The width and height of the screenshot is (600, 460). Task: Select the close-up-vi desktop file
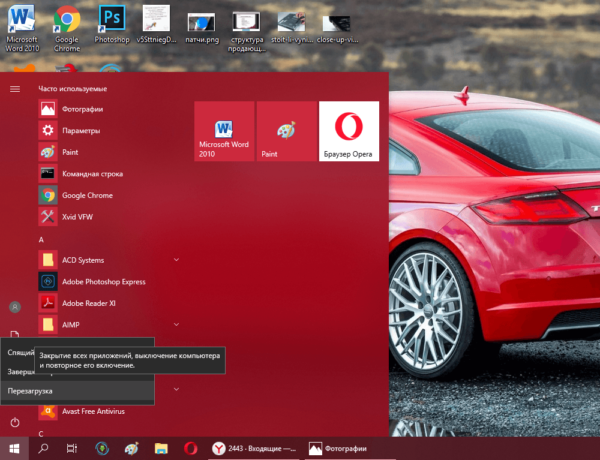pyautogui.click(x=337, y=29)
